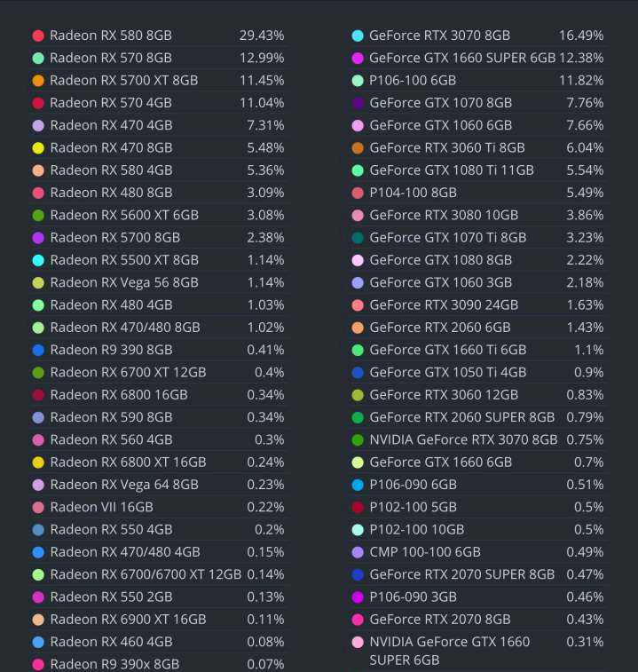Select the Radeon RX 570 8GB legend label
Viewport: 638px width, 672px height.
point(111,58)
